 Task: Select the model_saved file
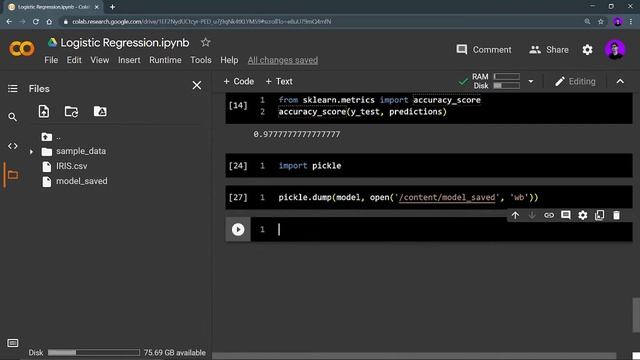pyautogui.click(x=82, y=181)
